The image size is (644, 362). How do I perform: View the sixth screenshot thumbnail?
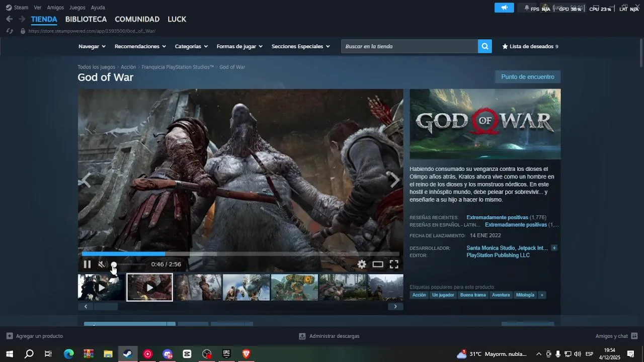point(343,287)
